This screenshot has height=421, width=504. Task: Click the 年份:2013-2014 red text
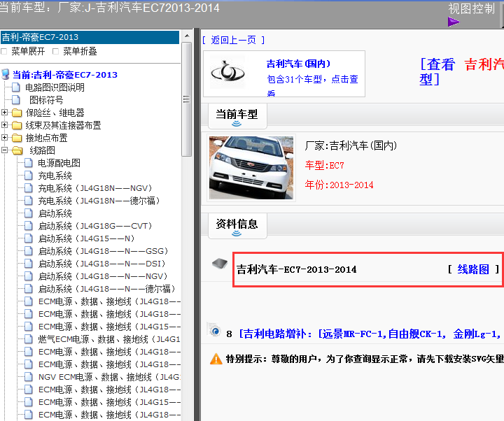tap(339, 185)
